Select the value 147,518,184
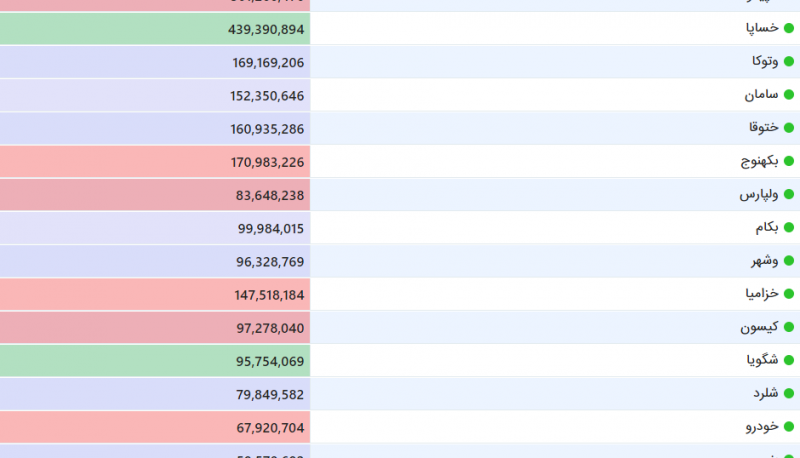 pyautogui.click(x=269, y=295)
